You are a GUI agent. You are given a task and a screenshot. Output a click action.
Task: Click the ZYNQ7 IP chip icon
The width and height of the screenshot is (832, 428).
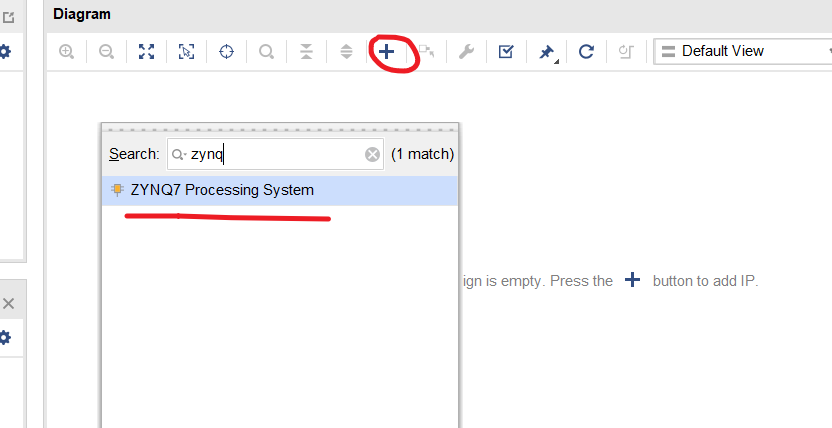click(x=117, y=190)
